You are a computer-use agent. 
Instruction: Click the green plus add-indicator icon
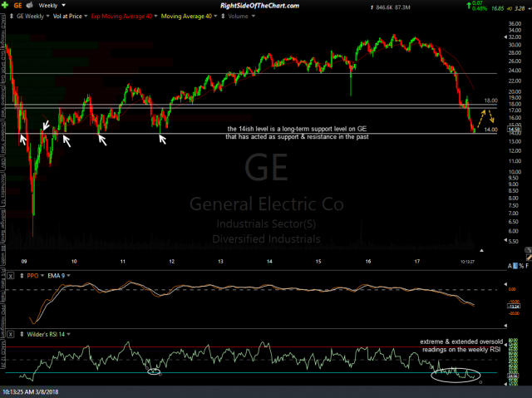click(x=5, y=5)
